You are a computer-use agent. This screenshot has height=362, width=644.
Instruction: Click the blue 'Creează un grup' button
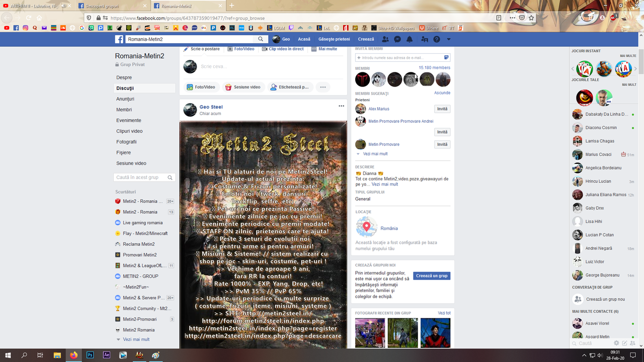click(432, 276)
